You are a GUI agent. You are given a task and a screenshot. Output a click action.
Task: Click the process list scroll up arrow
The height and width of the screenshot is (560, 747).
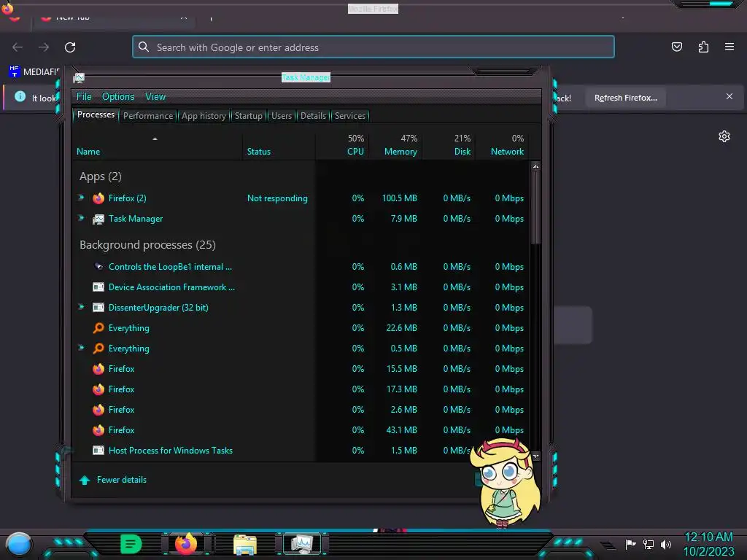[x=535, y=166]
